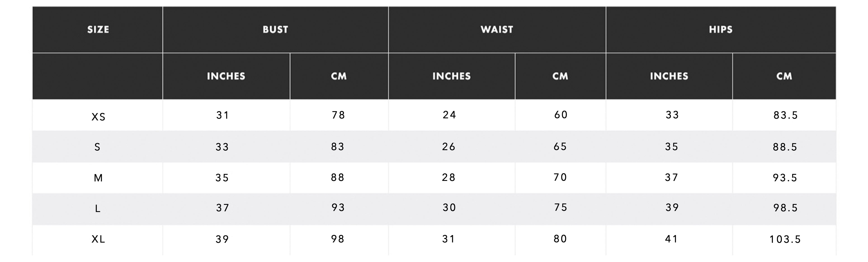The width and height of the screenshot is (868, 262).
Task: Click the 78 bust cm value
Action: (x=338, y=115)
